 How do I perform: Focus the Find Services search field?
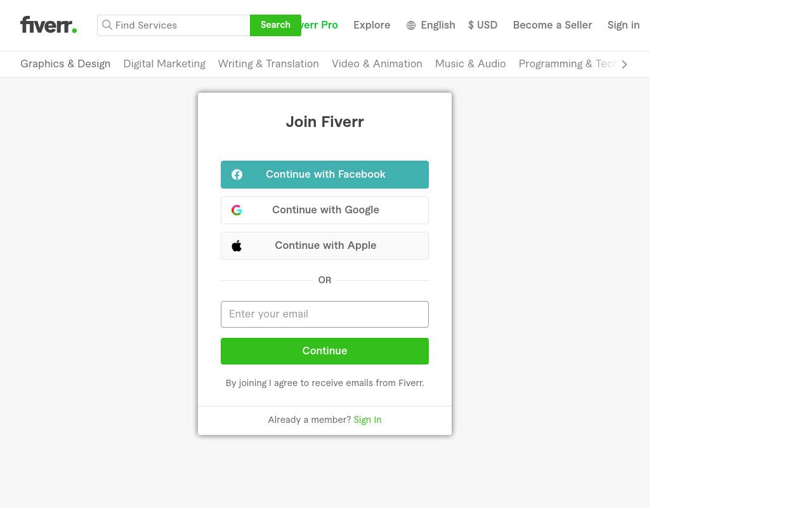point(174,25)
